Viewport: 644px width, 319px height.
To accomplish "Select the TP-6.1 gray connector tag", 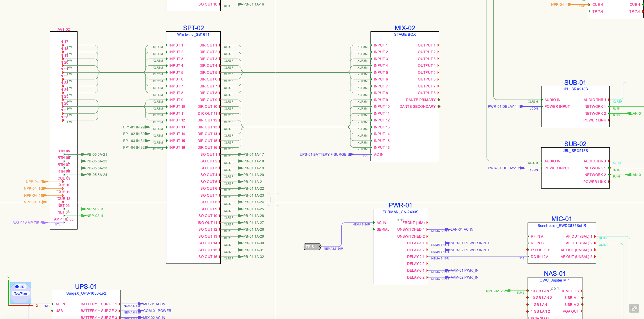I will click(x=312, y=247).
